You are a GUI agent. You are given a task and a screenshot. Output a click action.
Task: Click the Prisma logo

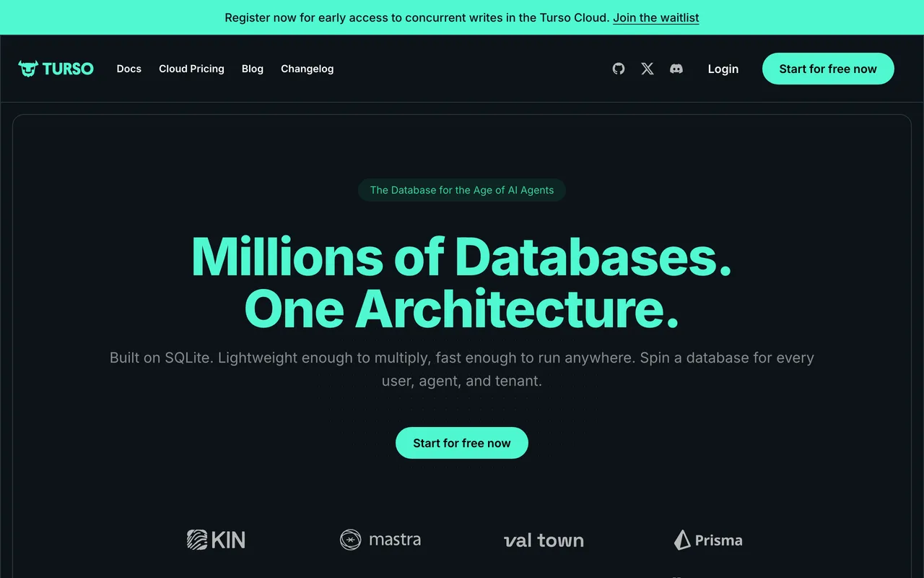(708, 540)
